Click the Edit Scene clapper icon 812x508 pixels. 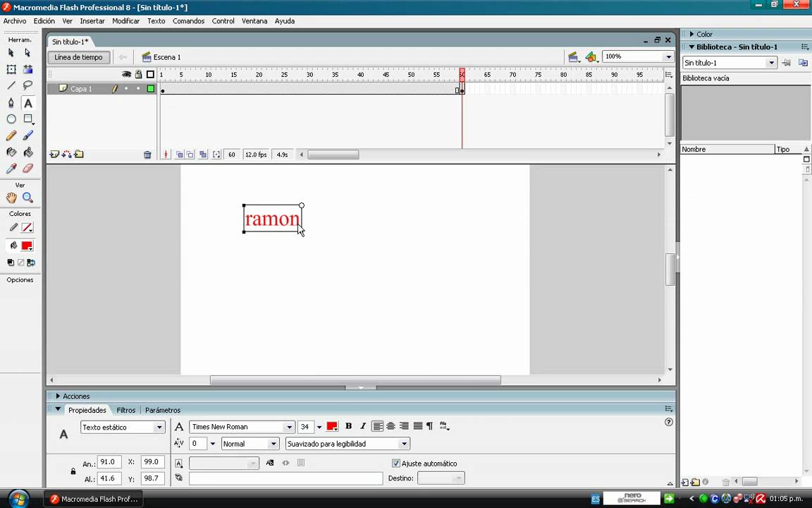click(x=573, y=57)
